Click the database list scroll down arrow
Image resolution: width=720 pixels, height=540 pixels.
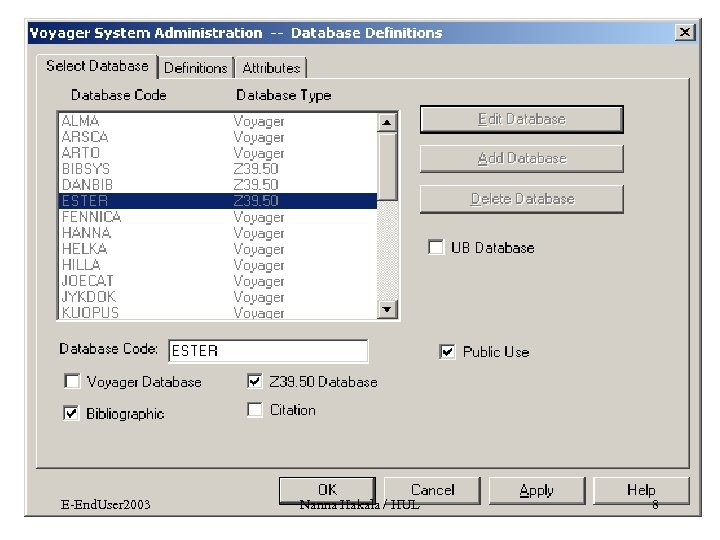(x=387, y=309)
